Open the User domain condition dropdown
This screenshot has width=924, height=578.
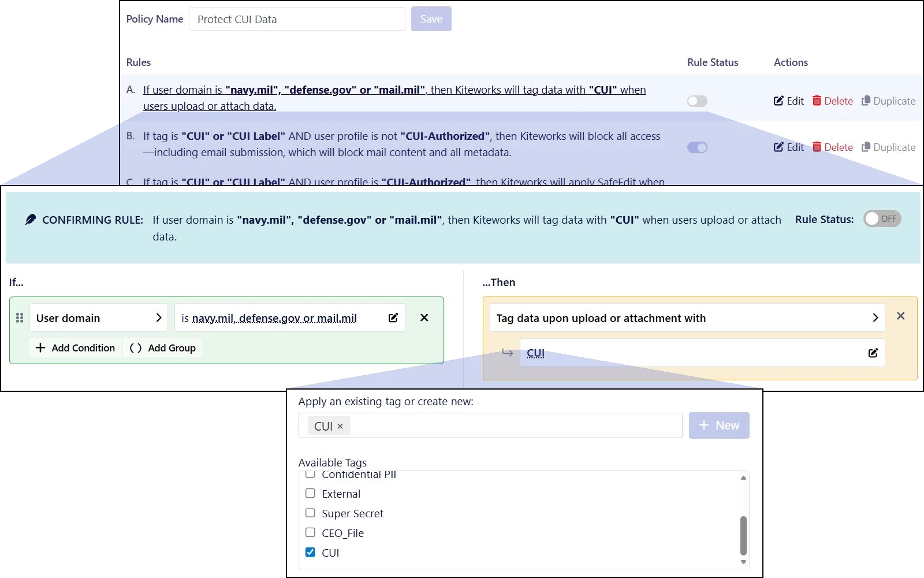pyautogui.click(x=99, y=318)
